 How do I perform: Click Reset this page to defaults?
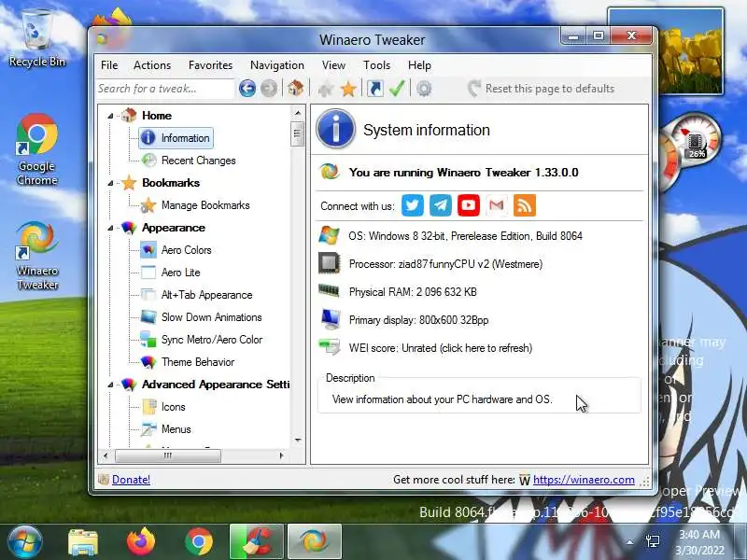point(542,89)
